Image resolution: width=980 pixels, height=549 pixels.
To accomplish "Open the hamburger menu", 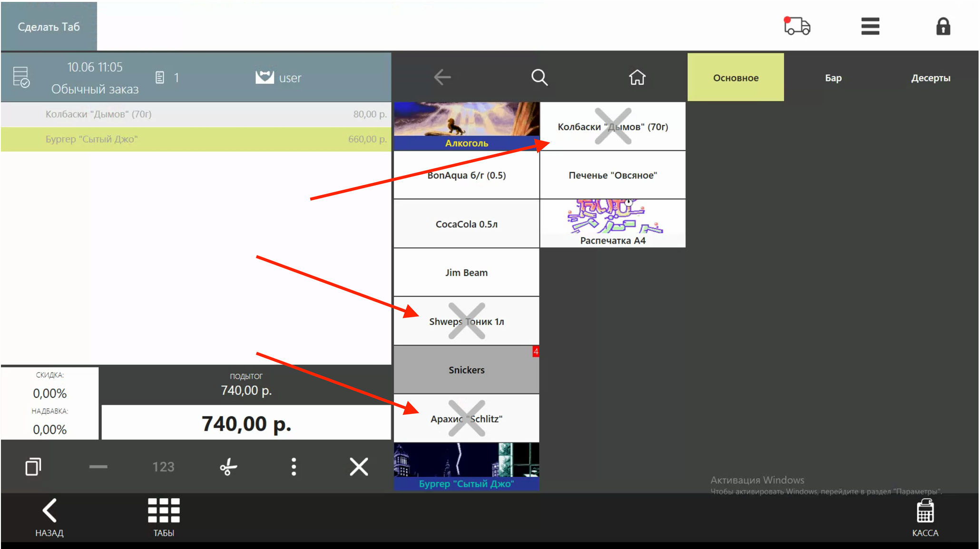I will click(x=870, y=26).
